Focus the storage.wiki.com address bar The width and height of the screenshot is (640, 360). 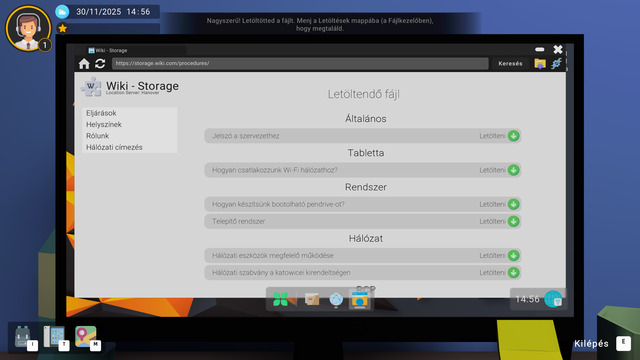click(300, 63)
